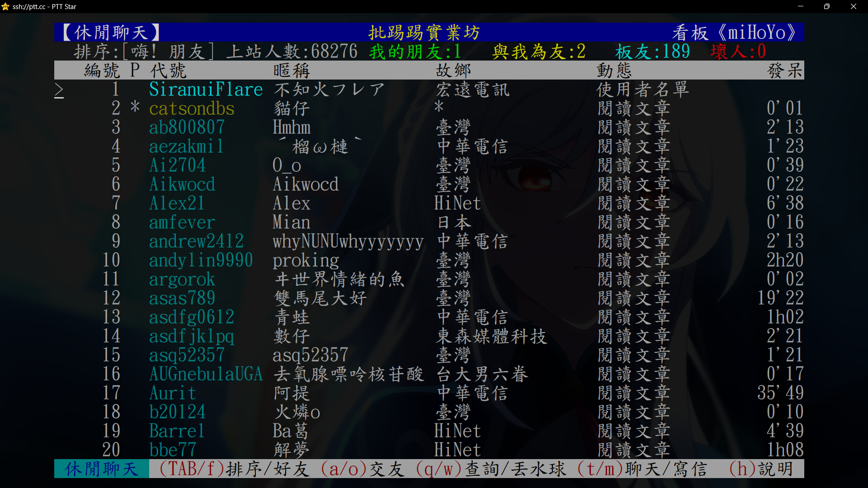The height and width of the screenshot is (488, 868).
Task: Click the 編號 column header
Action: [x=102, y=70]
